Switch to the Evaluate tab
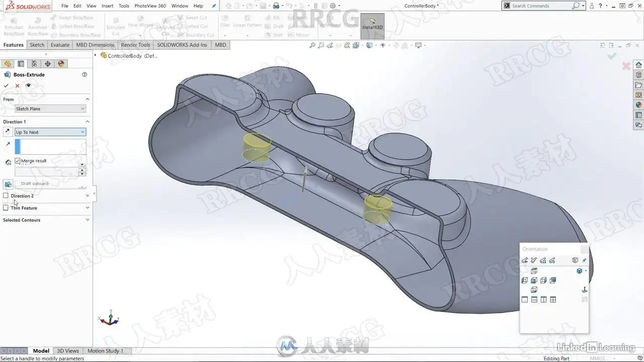 60,45
